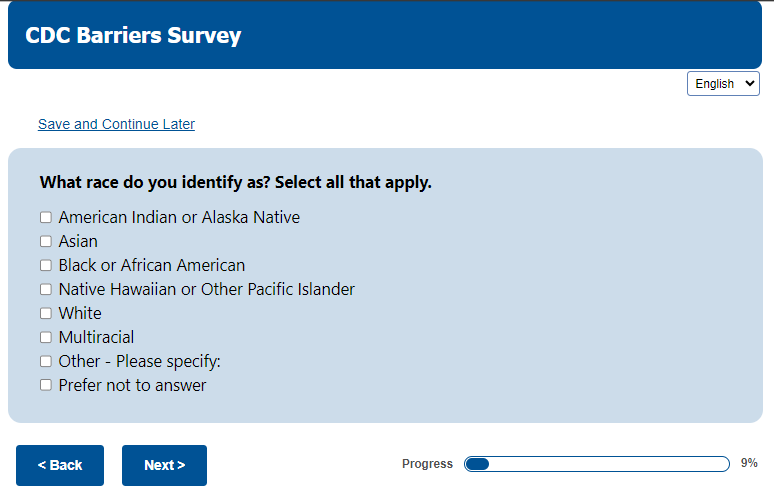
Task: Open the English language dropdown
Action: [x=723, y=84]
